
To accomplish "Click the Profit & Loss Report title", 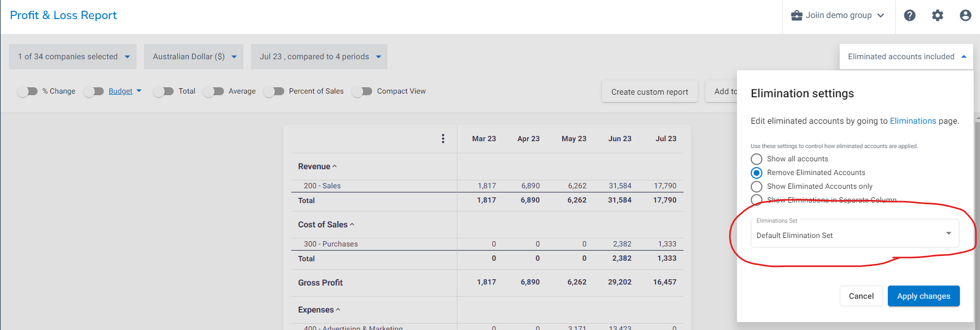I will [64, 15].
